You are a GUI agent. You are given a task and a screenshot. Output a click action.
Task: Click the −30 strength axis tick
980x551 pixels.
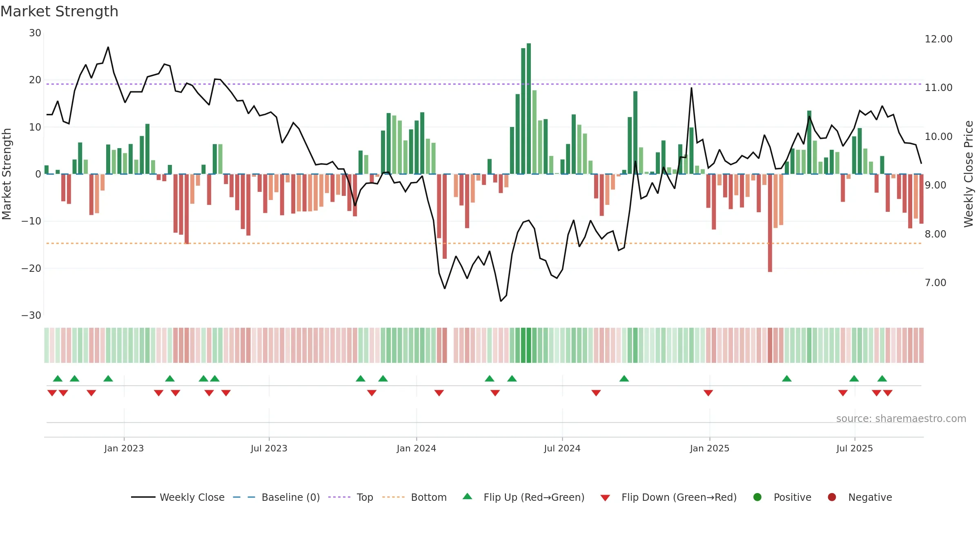click(31, 315)
